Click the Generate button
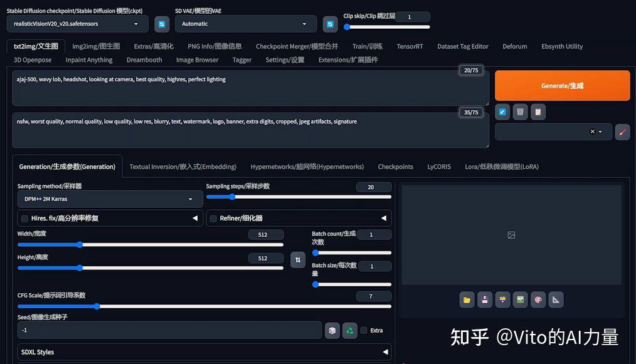 pos(561,85)
